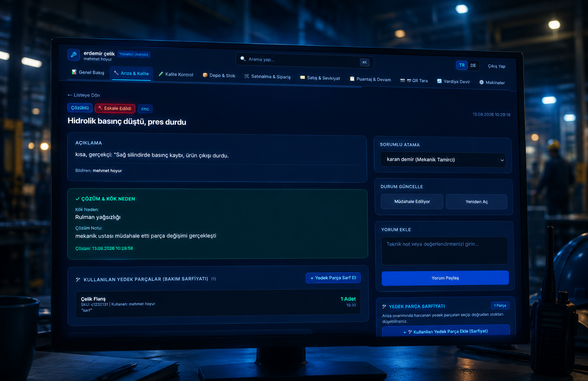Viewport: 588px width, 381px height.
Task: Click the Müdahale Ediliyor button
Action: pyautogui.click(x=412, y=202)
